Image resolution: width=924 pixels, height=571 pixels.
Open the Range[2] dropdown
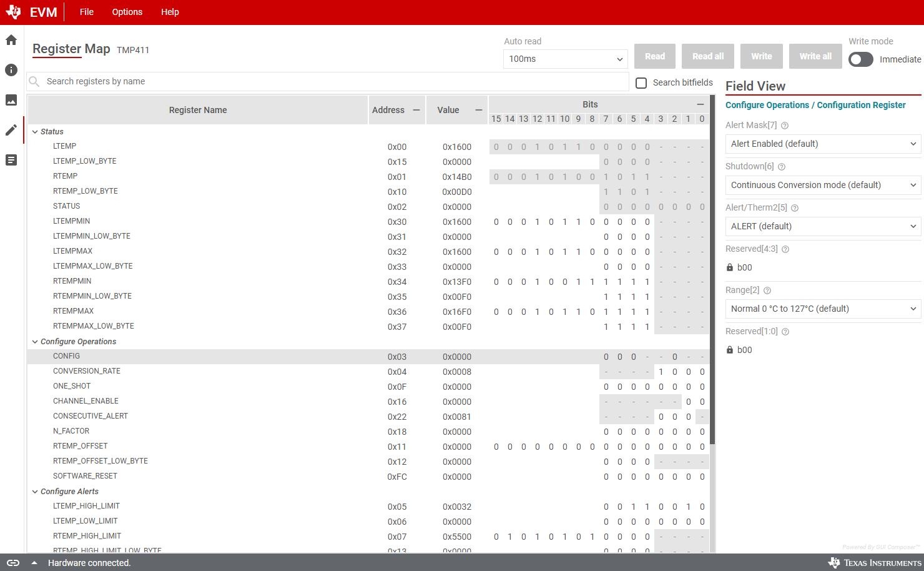(822, 309)
